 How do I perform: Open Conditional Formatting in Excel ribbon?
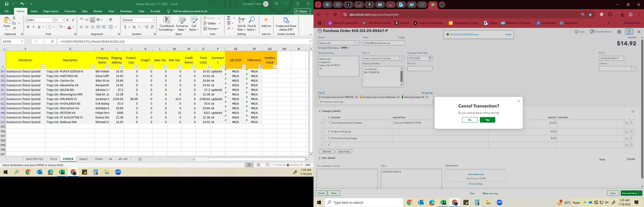click(x=167, y=24)
